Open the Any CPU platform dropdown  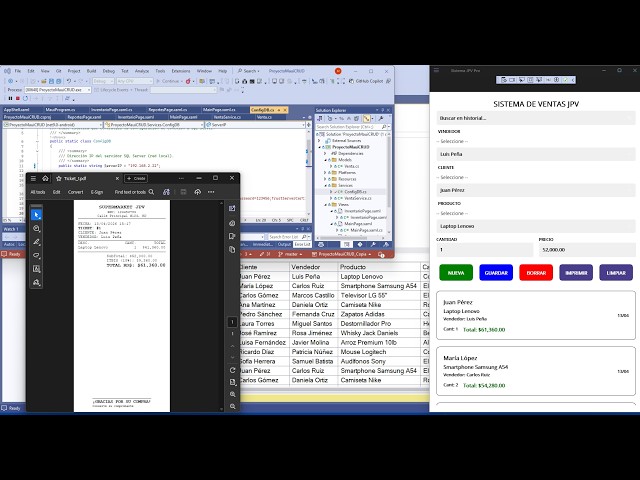(134, 81)
